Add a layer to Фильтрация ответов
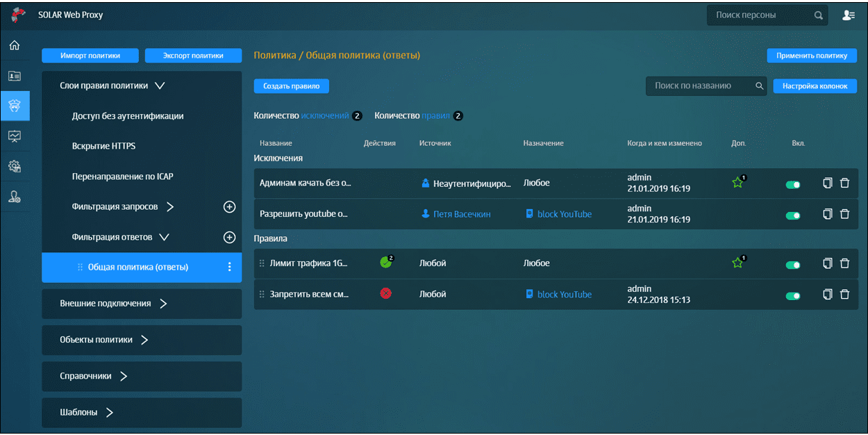Viewport: 868px width, 435px height. coord(229,237)
